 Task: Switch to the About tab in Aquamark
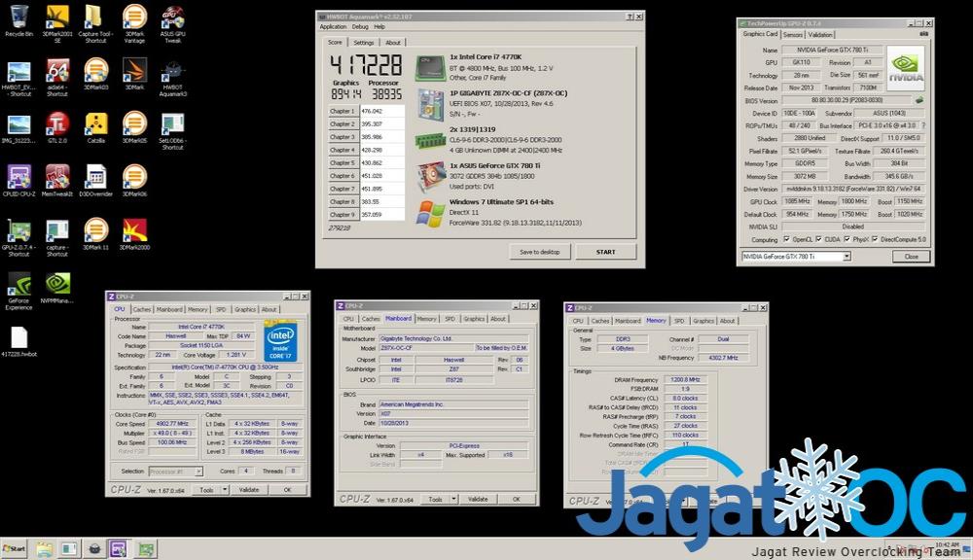tap(393, 43)
